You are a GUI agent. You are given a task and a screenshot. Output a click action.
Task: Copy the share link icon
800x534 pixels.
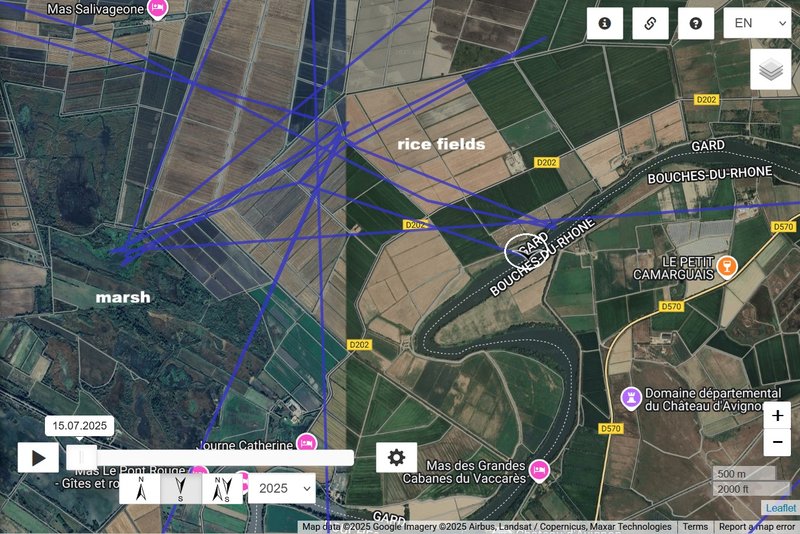(x=650, y=23)
